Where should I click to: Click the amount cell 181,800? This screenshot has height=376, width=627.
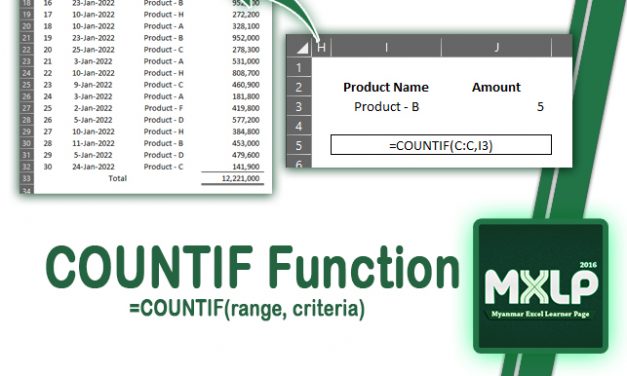click(246, 96)
